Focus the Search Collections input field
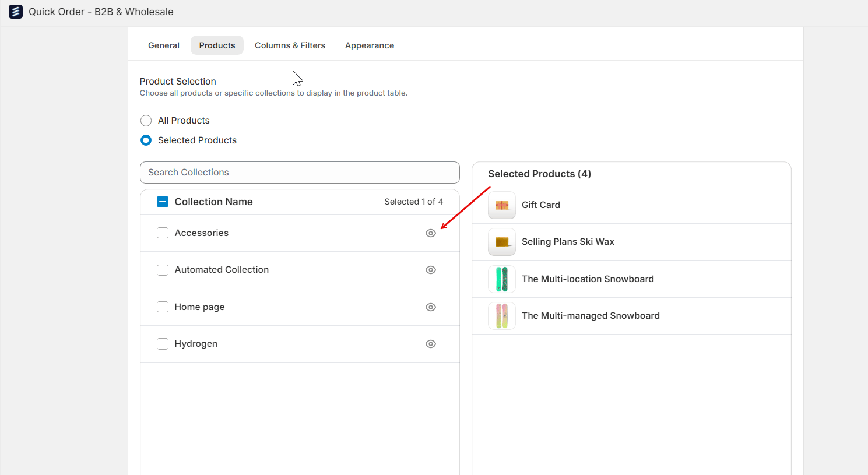This screenshot has height=475, width=868. point(300,173)
